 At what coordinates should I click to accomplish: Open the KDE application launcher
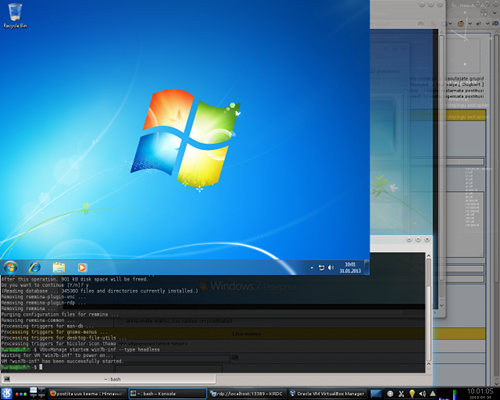[x=7, y=393]
